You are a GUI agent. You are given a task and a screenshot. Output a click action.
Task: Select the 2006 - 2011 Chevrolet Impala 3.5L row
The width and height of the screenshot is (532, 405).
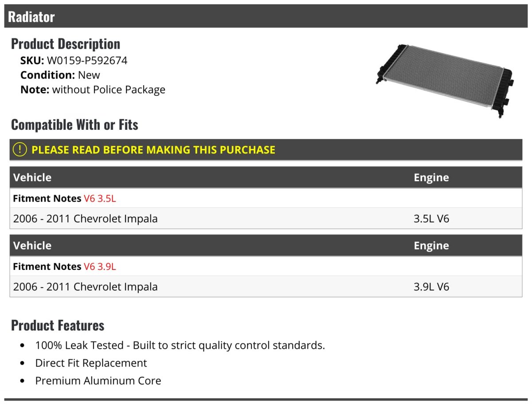click(266, 218)
